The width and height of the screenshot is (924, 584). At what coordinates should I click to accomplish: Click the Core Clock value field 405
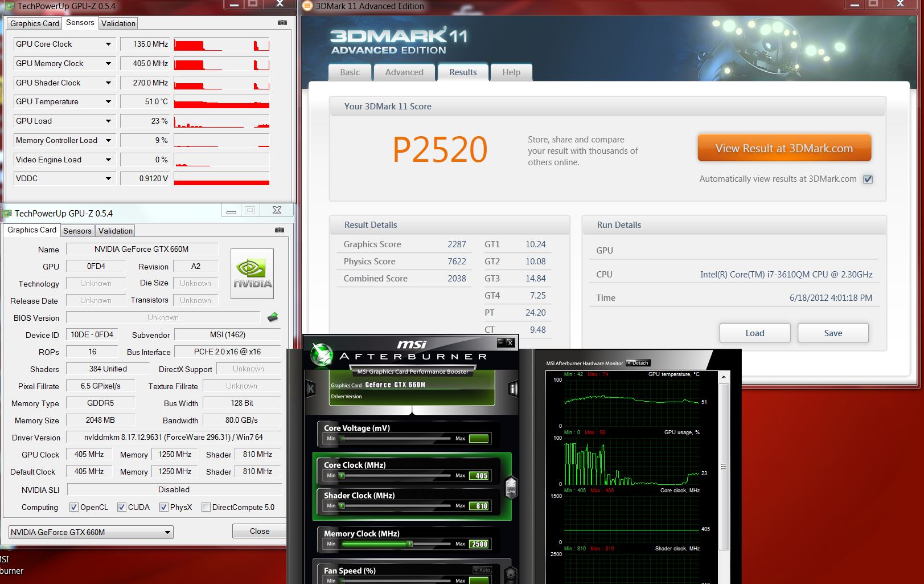[479, 476]
